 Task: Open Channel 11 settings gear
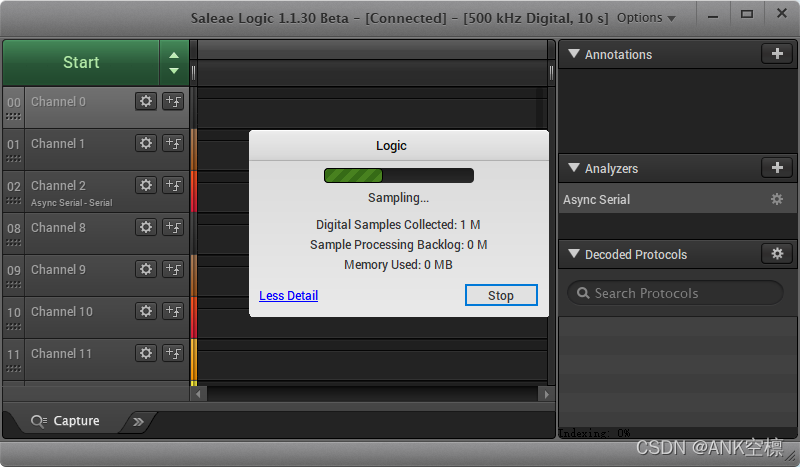pos(146,353)
